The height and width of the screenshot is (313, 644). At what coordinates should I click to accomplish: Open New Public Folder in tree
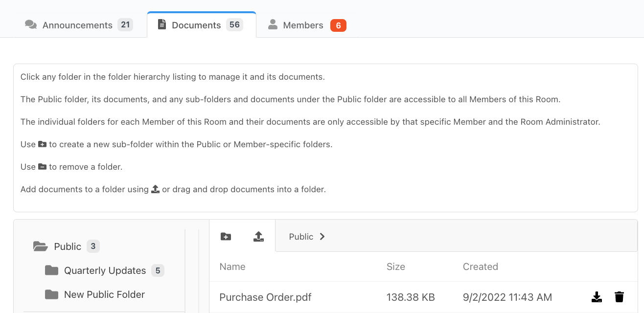pos(104,294)
